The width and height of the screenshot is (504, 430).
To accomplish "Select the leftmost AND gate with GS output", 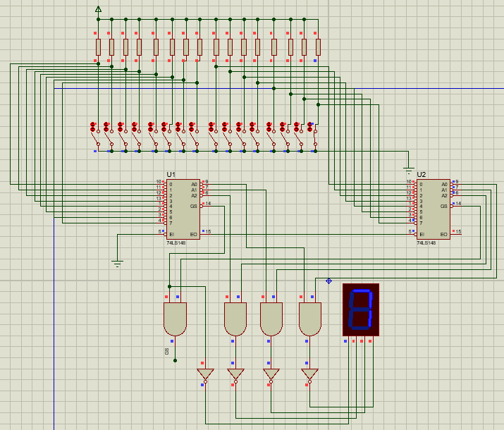I will point(176,319).
